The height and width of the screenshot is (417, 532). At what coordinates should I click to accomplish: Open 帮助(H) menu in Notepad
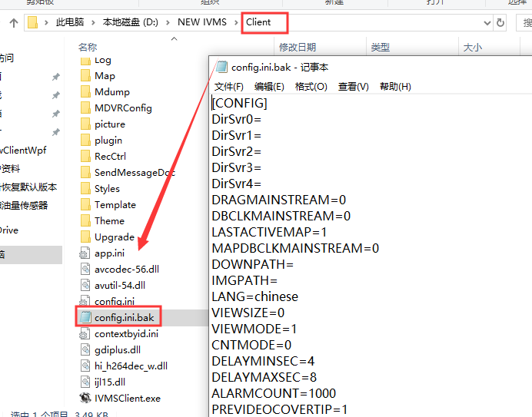(x=395, y=87)
